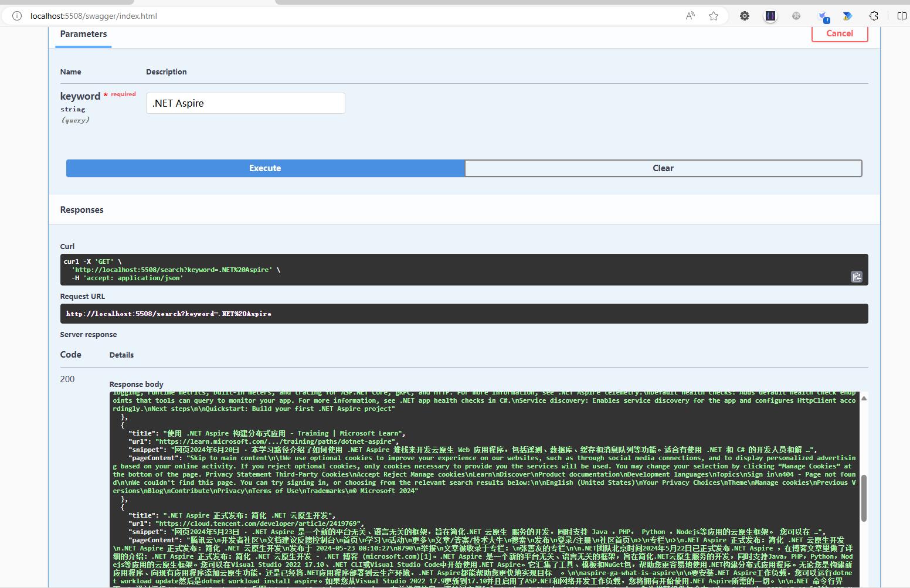
Task: Execute the search request
Action: click(265, 168)
